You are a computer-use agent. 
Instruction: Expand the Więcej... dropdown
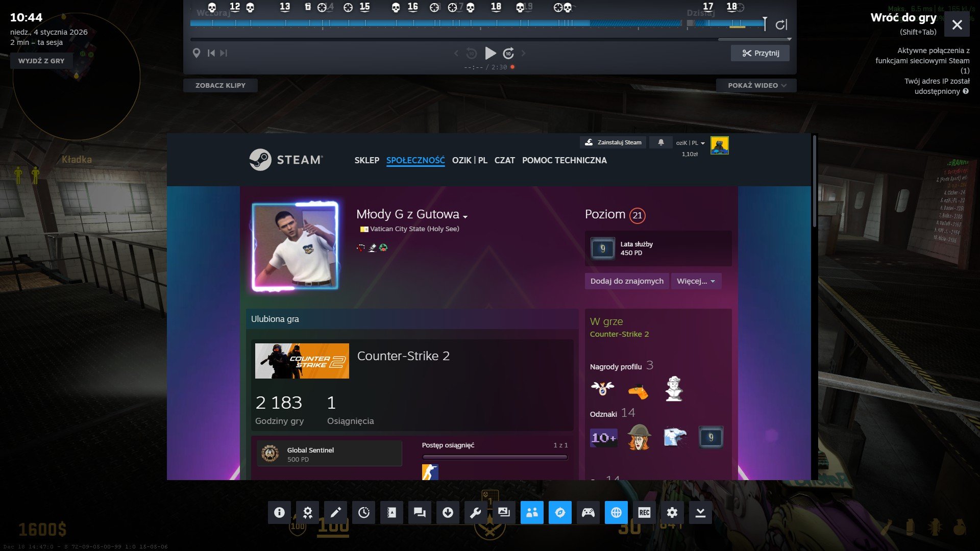point(696,281)
